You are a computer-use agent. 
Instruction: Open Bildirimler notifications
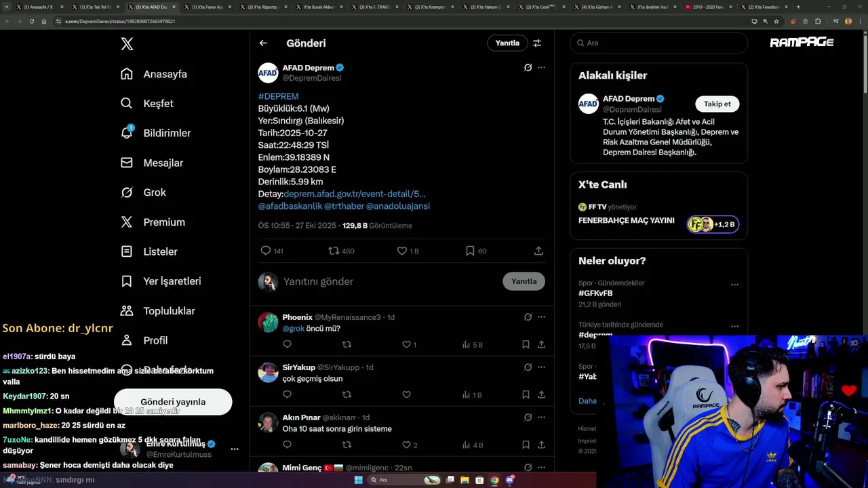(x=155, y=133)
